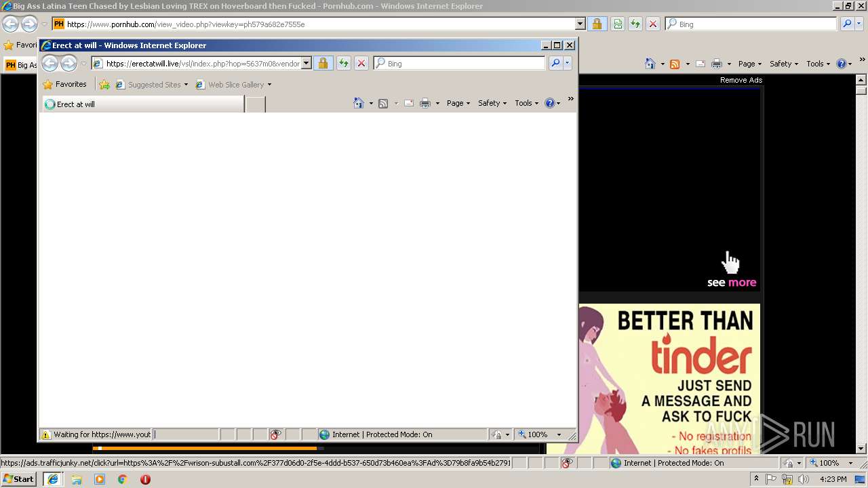Screen dimensions: 868x488
Task: Click the printer icon in the main window command bar
Action: 717,64
